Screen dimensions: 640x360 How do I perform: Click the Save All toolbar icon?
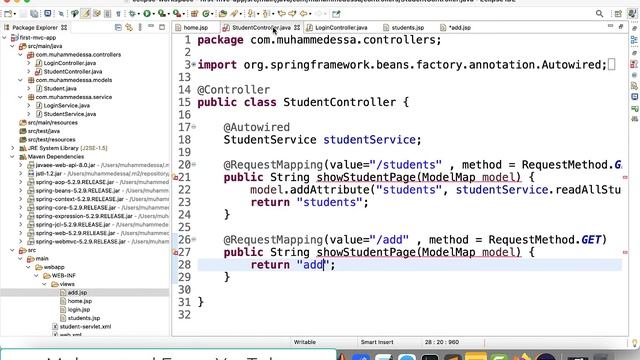click(x=34, y=14)
